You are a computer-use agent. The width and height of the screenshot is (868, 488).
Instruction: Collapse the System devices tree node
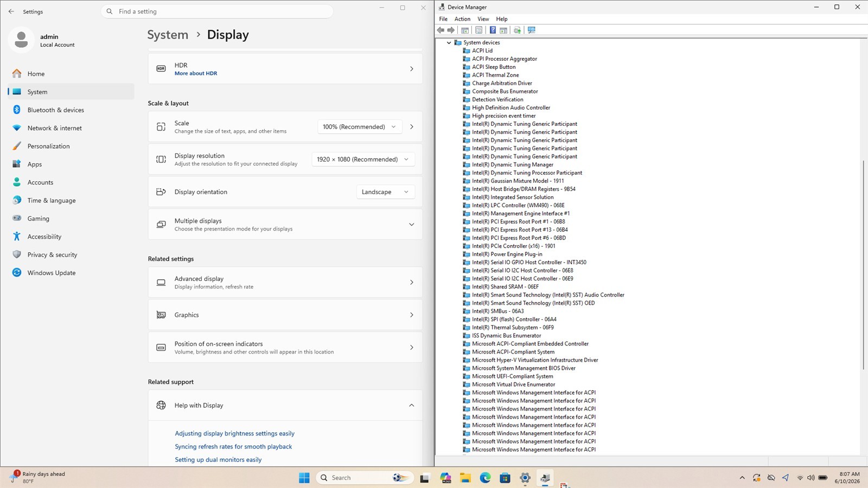pos(449,43)
